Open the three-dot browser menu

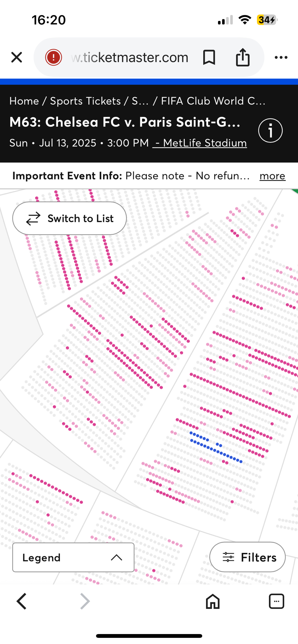tap(281, 58)
